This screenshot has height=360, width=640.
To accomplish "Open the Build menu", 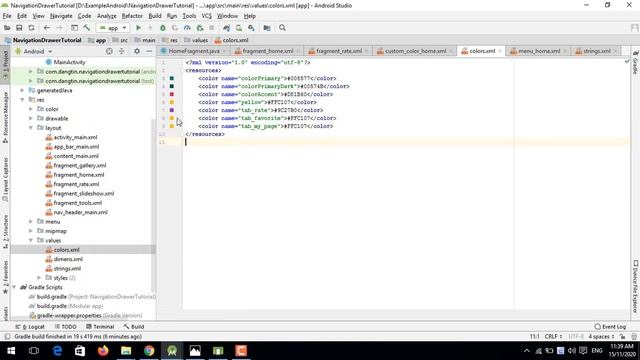I will pos(155,16).
